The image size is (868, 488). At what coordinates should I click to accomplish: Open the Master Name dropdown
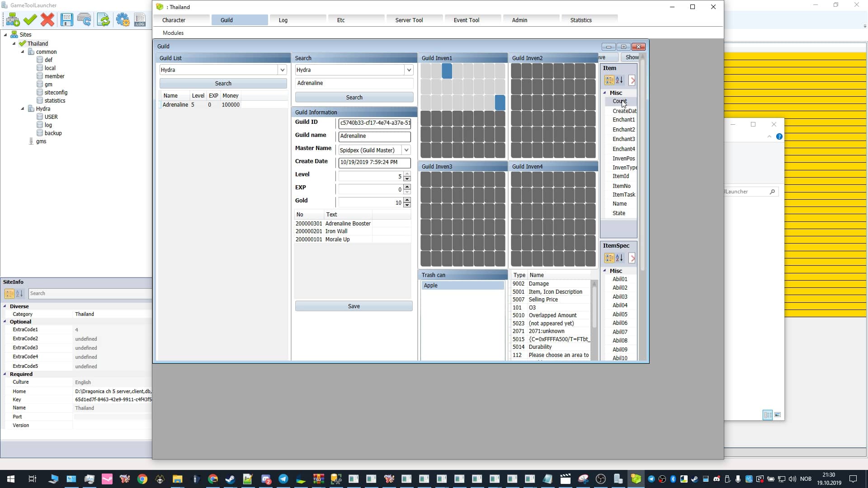[406, 150]
